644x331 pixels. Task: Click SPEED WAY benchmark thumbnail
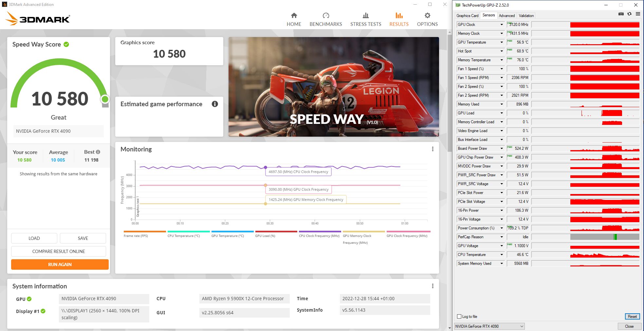334,87
